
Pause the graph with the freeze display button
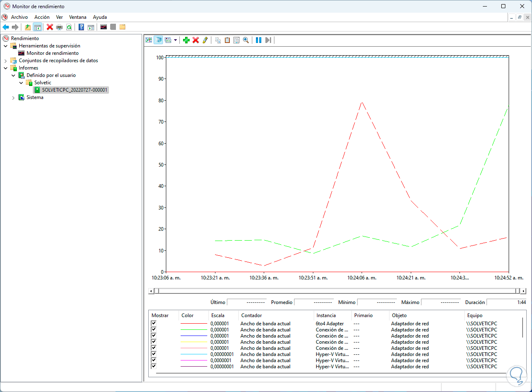[258, 40]
